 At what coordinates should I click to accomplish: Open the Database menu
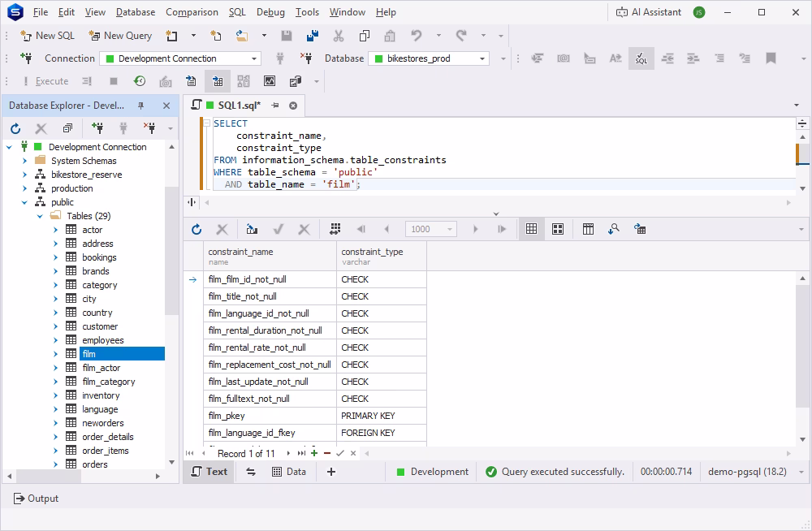tap(135, 12)
